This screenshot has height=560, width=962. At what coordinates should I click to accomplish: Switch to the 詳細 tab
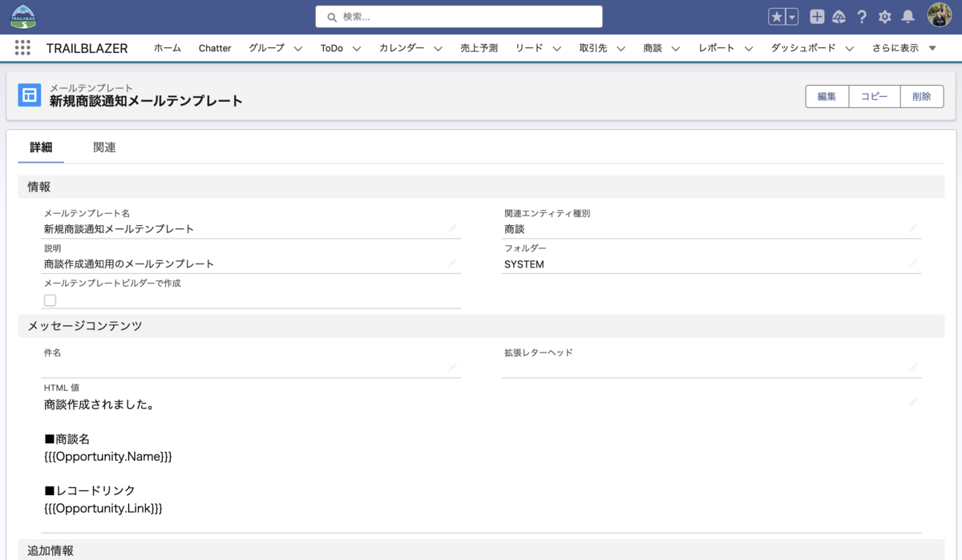[x=41, y=147]
